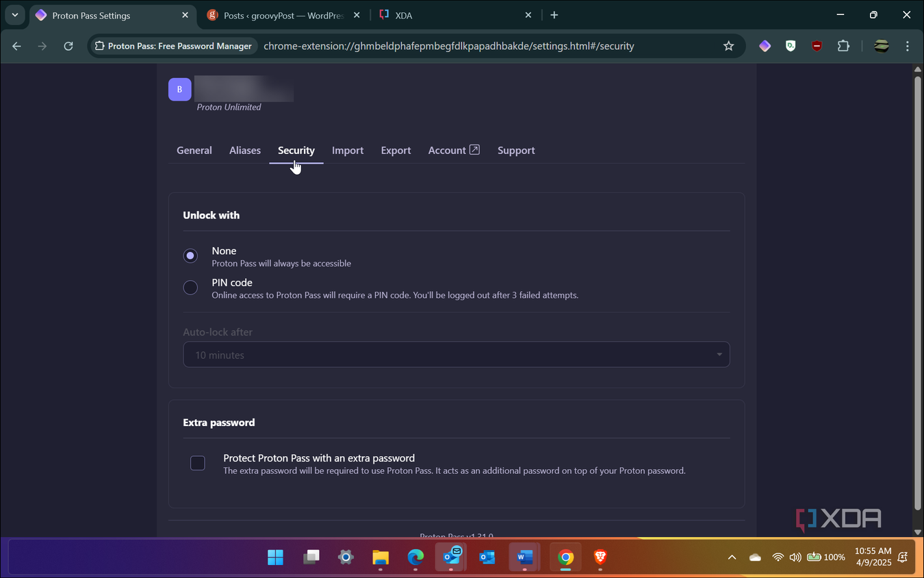The image size is (924, 578).
Task: Open the Chrome three-dot menu
Action: (908, 46)
